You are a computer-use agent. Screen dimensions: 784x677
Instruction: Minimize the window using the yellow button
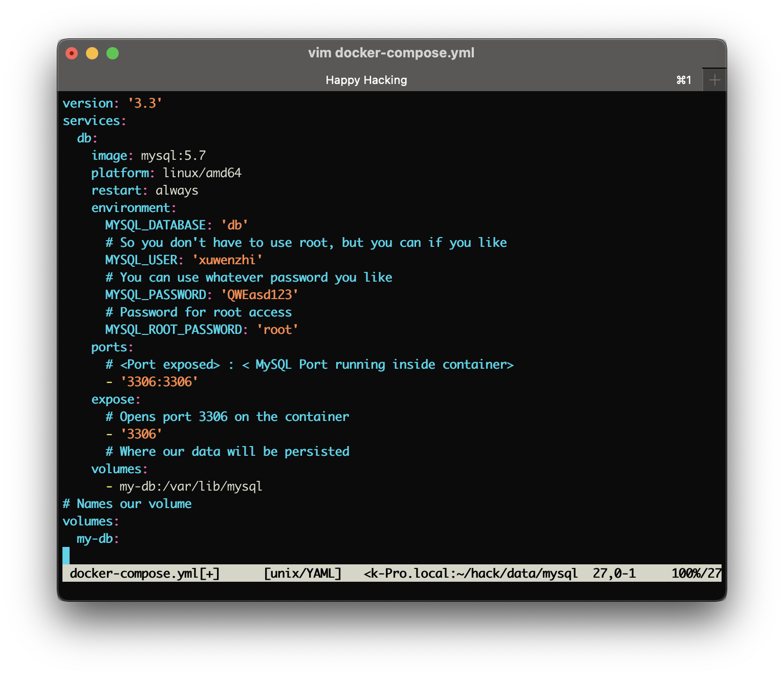92,53
